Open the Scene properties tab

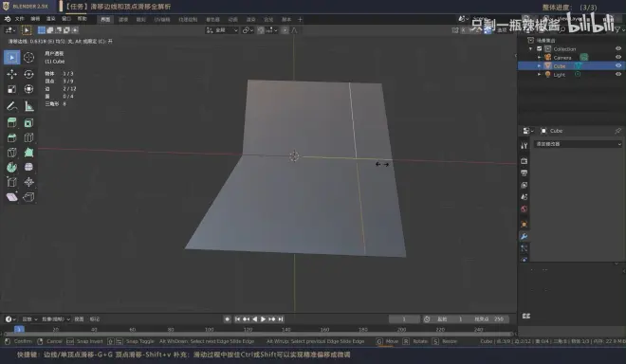click(525, 197)
